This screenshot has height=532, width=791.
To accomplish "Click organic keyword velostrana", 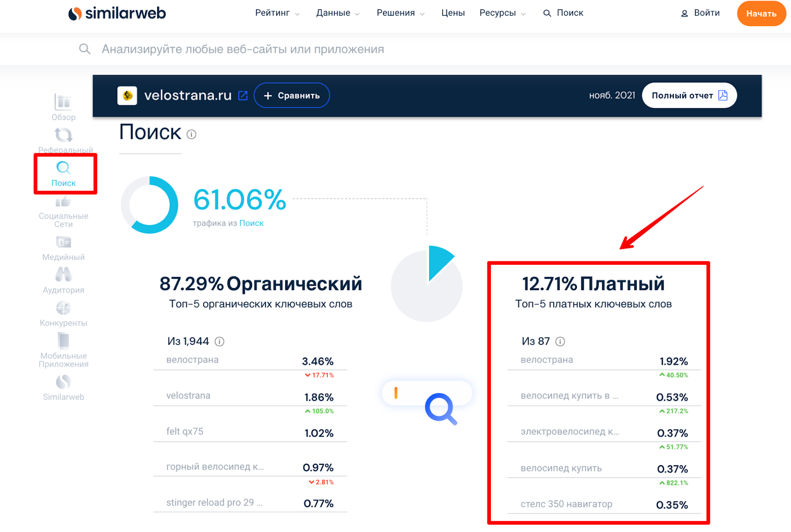I will click(188, 396).
